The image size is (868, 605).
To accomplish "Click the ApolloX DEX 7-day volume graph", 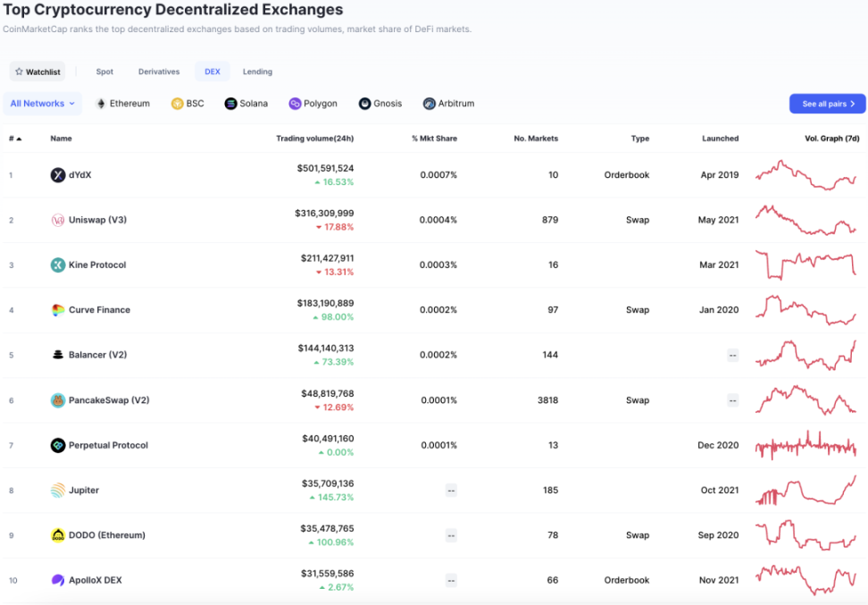I will 806,580.
